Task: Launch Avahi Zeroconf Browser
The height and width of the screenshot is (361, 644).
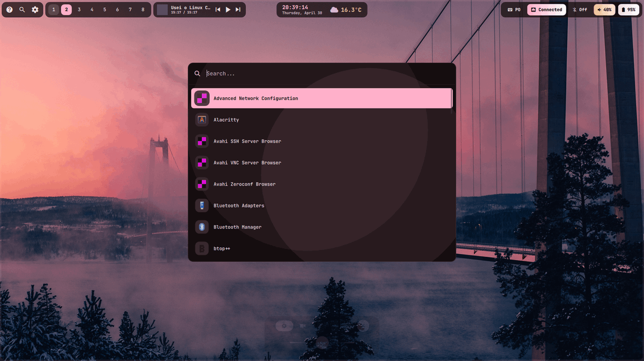Action: tap(321, 184)
